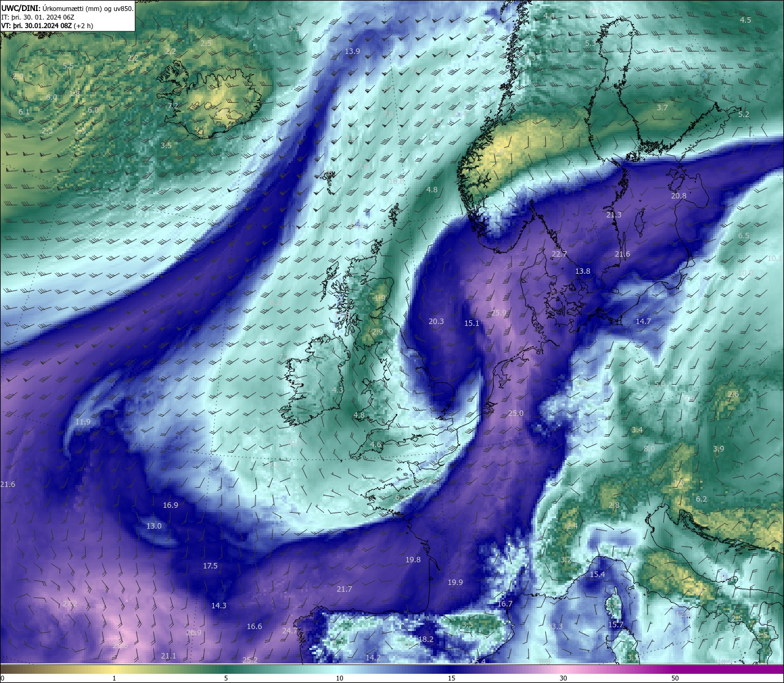This screenshot has width=784, height=683.
Task: Click the 5.6 value over Poland
Action: coord(660,384)
